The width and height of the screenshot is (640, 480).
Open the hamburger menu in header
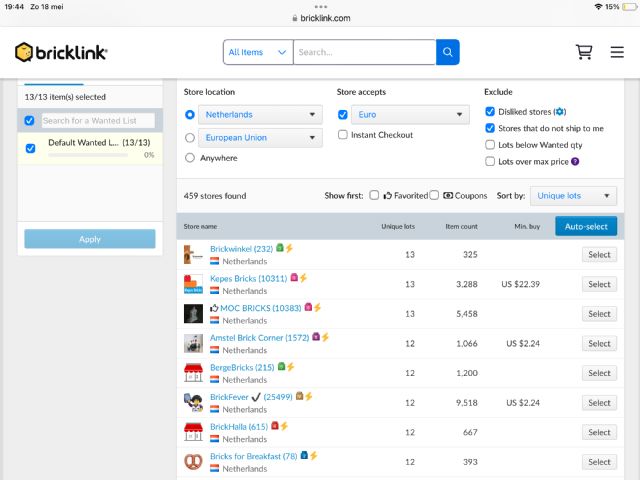coord(616,52)
